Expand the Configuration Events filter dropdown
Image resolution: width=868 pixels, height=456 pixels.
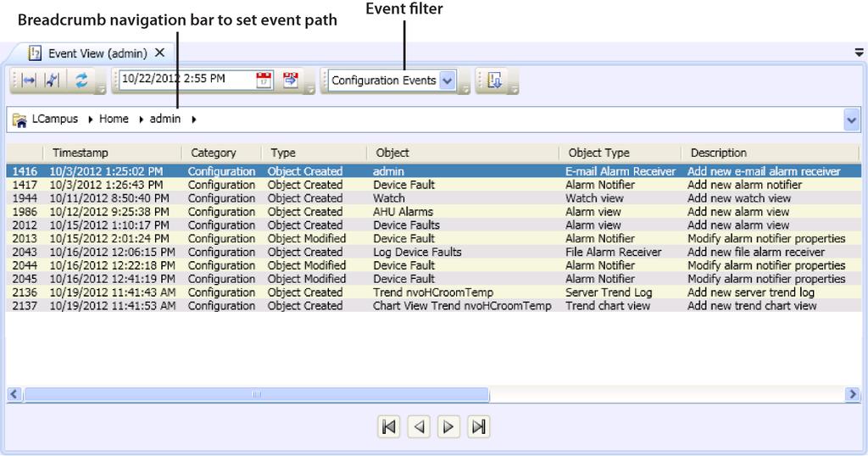click(x=448, y=81)
